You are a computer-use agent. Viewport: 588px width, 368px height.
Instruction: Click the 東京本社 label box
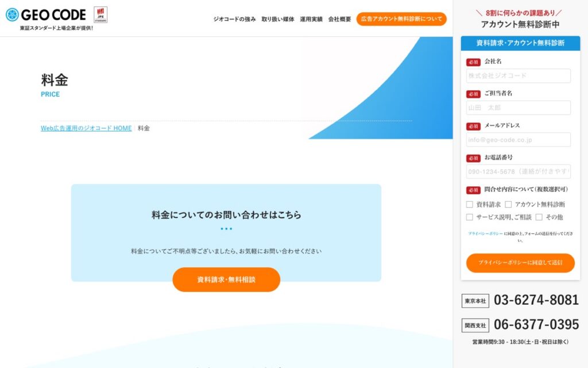tap(475, 301)
